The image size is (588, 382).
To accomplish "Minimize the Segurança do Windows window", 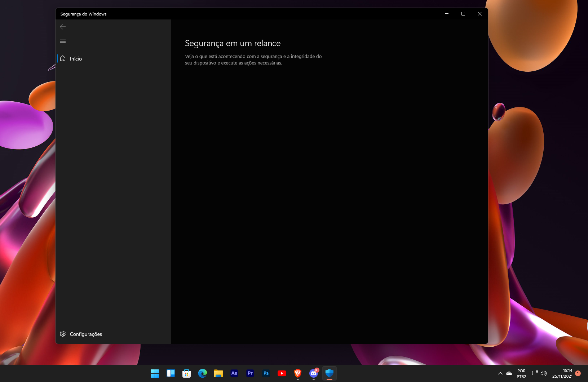I will coord(447,14).
